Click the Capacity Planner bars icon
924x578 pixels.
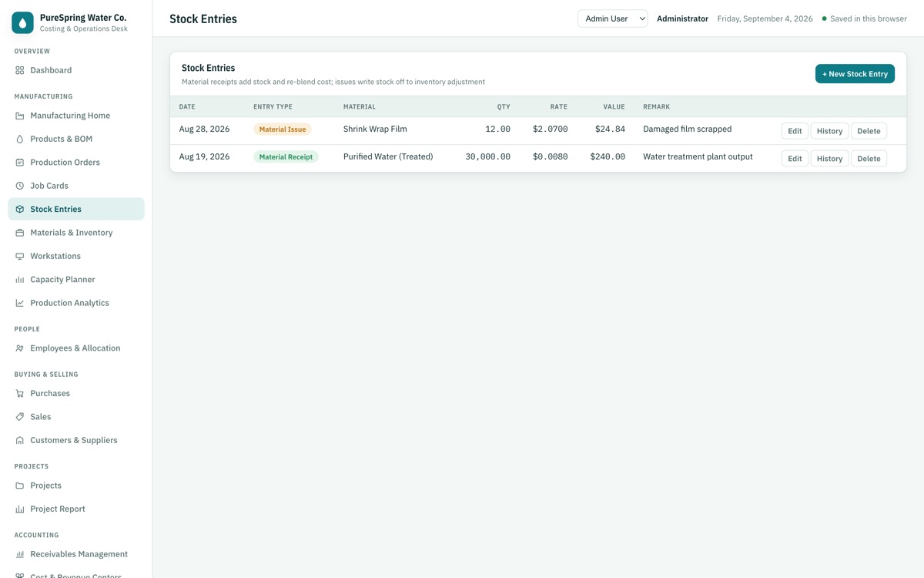(x=20, y=280)
